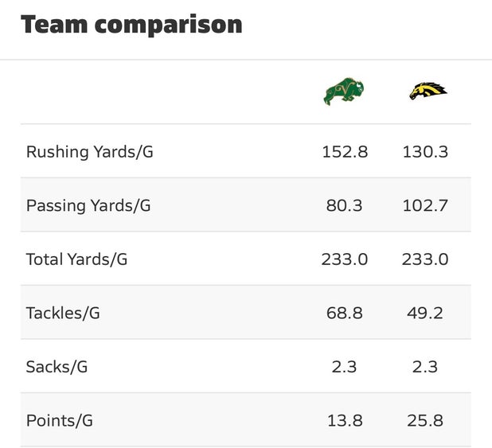492x448 pixels.
Task: Select the Sacks/G row label
Action: tap(57, 367)
